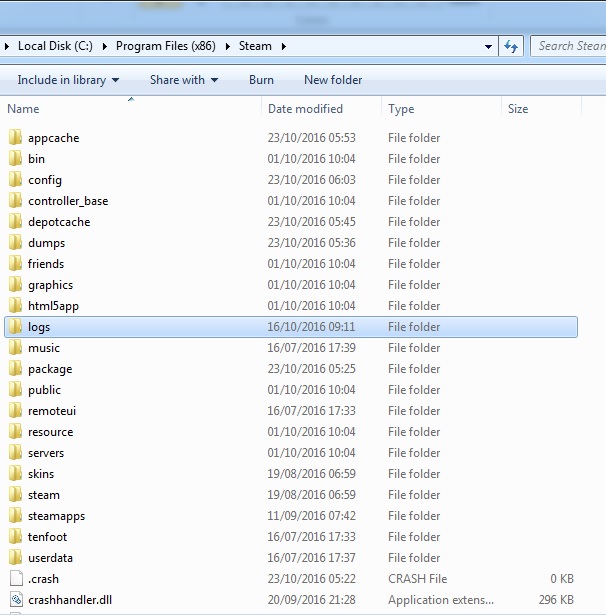The width and height of the screenshot is (606, 615).
Task: Click the date 20/09/2016 21:28
Action: 311,600
